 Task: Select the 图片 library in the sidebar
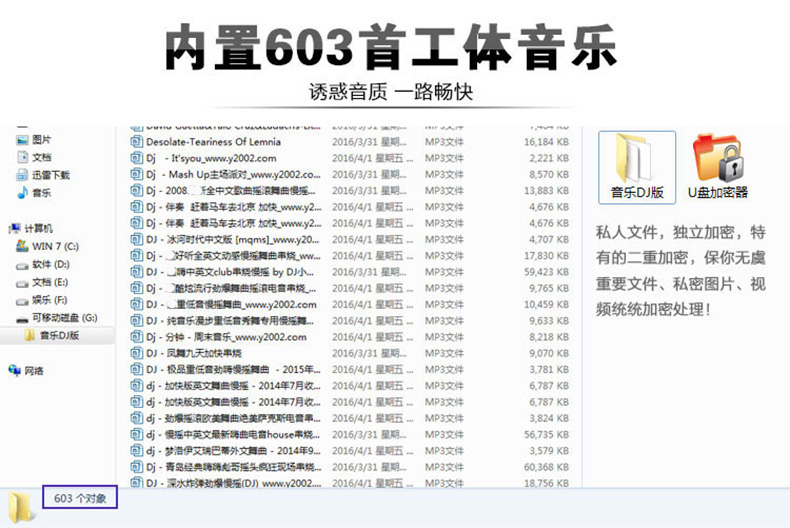[41, 140]
